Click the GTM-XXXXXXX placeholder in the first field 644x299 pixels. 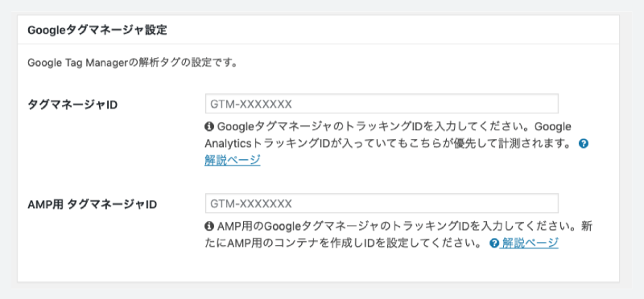pos(251,104)
